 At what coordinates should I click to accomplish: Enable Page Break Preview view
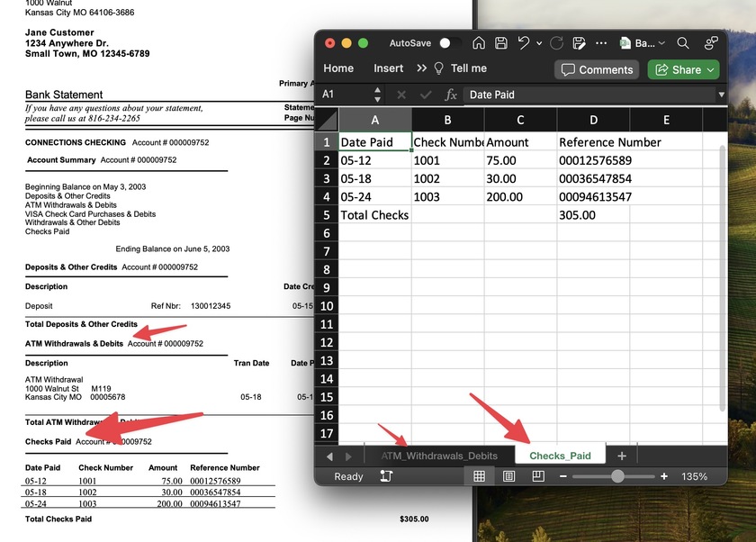(537, 476)
